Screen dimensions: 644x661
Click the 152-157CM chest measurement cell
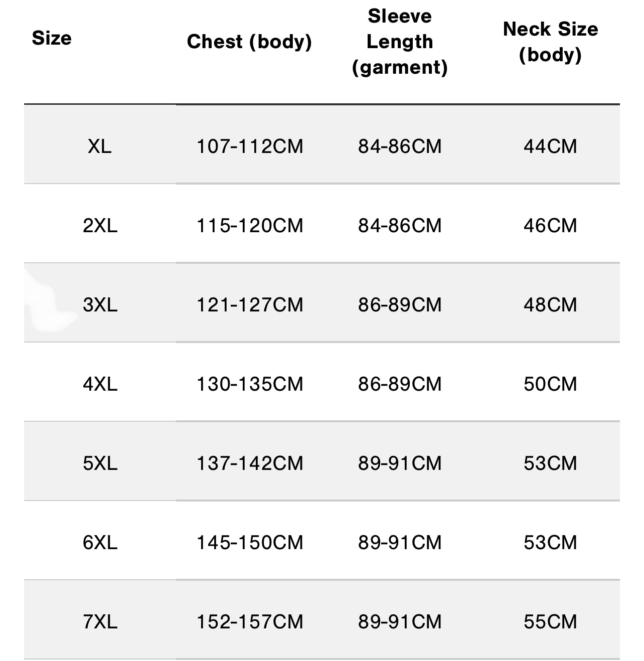[249, 622]
